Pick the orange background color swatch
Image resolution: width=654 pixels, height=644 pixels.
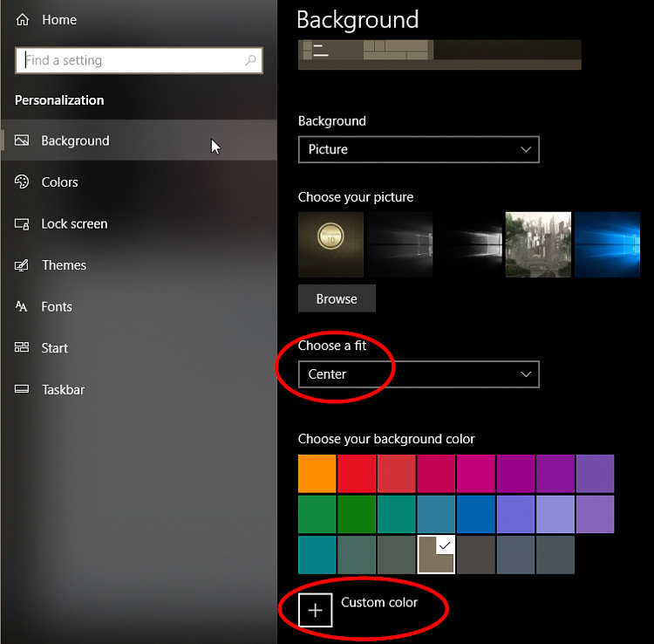tap(317, 474)
